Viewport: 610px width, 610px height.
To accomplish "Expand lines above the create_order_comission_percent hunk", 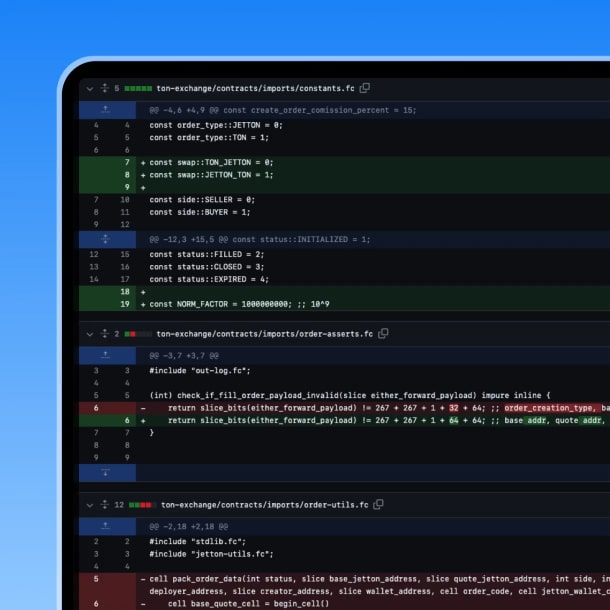I will click(107, 110).
